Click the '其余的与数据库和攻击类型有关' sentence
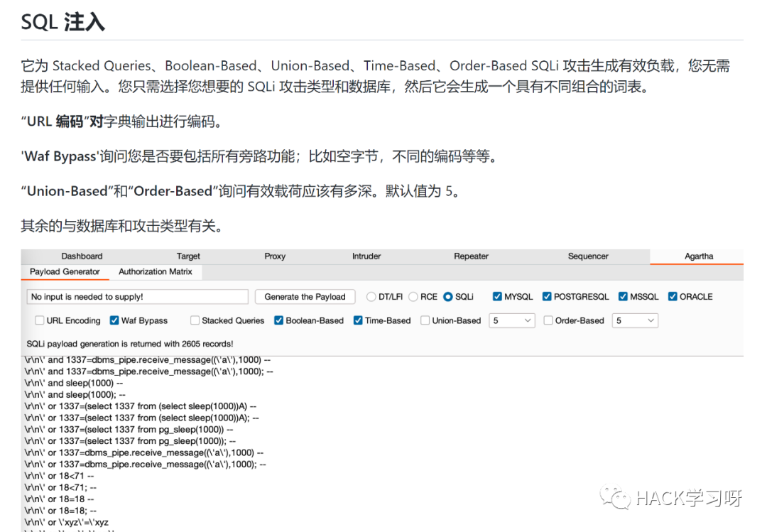Viewport: 767px width, 532px height. tap(122, 226)
